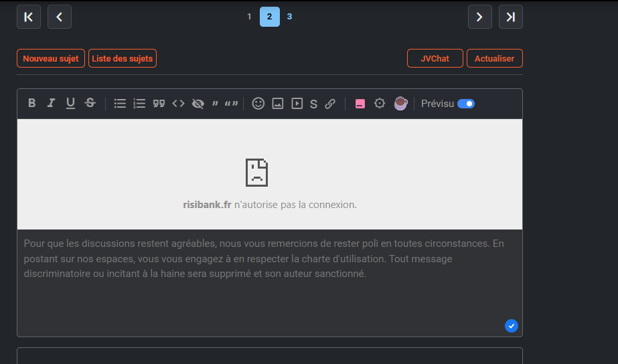Jump to the last page
Image resolution: width=618 pixels, height=364 pixels.
click(x=510, y=17)
